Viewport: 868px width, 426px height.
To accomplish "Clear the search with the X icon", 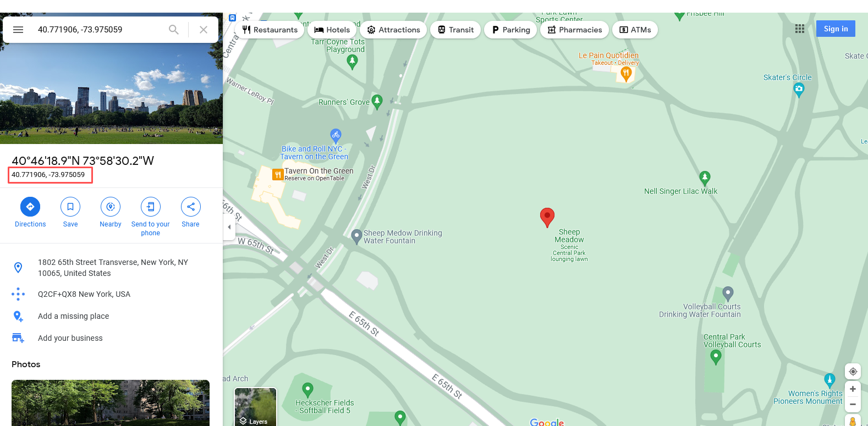I will click(204, 30).
